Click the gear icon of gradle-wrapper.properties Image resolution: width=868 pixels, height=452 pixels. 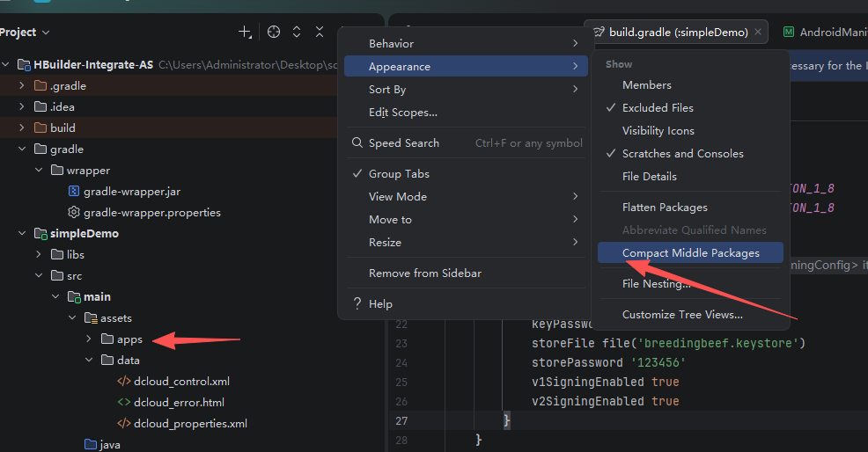[74, 213]
